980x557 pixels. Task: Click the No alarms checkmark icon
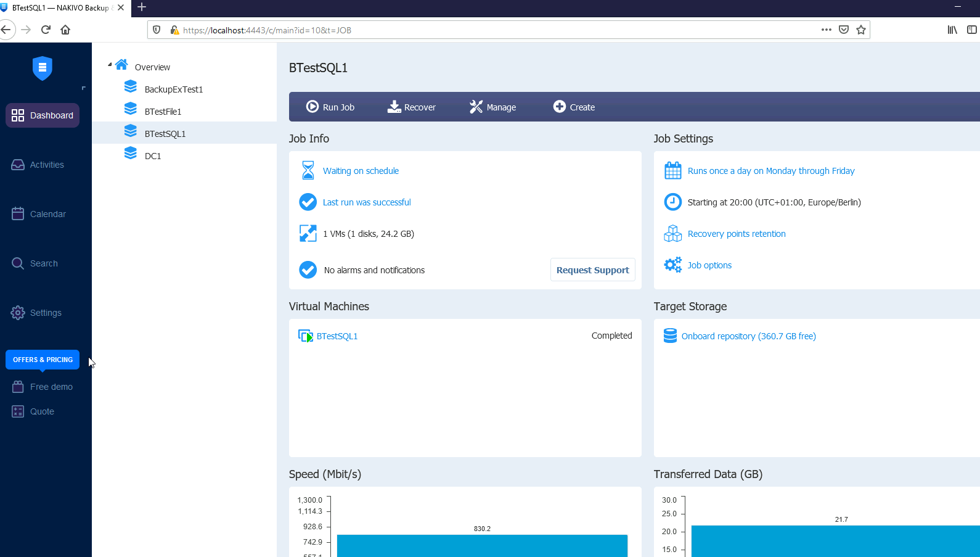308,270
